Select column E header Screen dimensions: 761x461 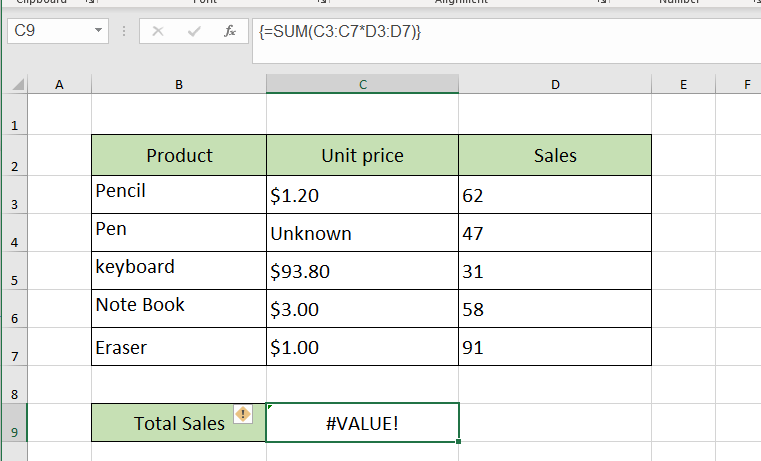(x=683, y=84)
